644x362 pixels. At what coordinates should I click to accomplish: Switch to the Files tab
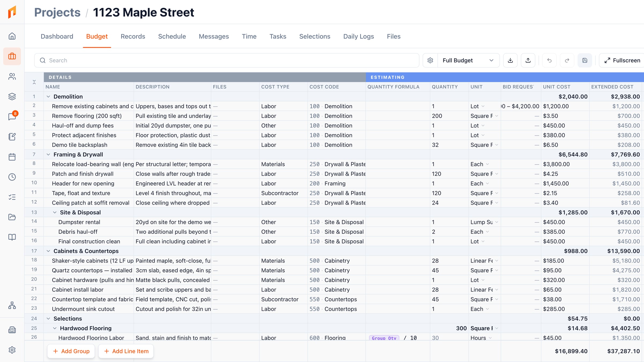coord(394,36)
